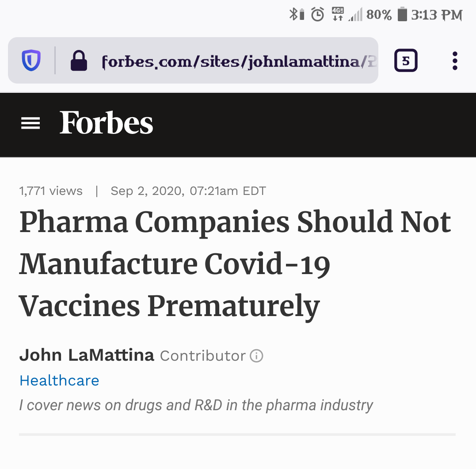The width and height of the screenshot is (476, 469).
Task: Tap the 4G data status icon
Action: tap(338, 15)
